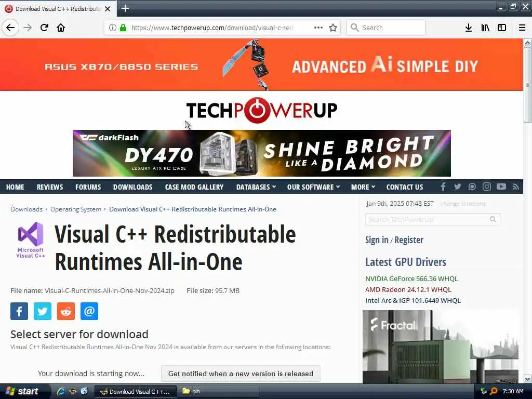Viewport: 532px width, 399px height.
Task: Click the Register link
Action: tap(409, 240)
